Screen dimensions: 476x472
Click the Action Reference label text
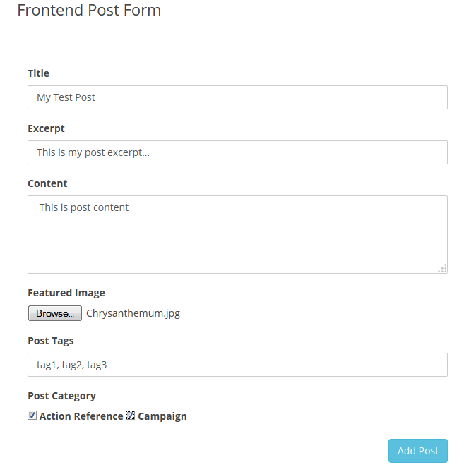tap(81, 416)
